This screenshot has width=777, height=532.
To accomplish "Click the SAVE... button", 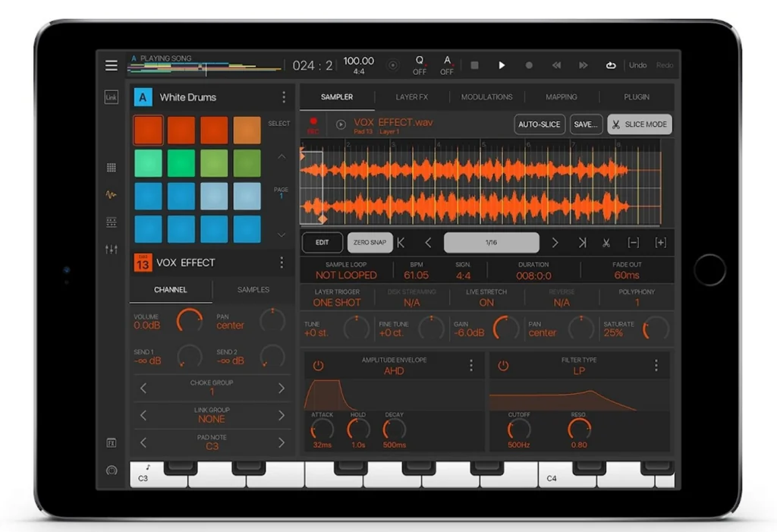I will [586, 124].
